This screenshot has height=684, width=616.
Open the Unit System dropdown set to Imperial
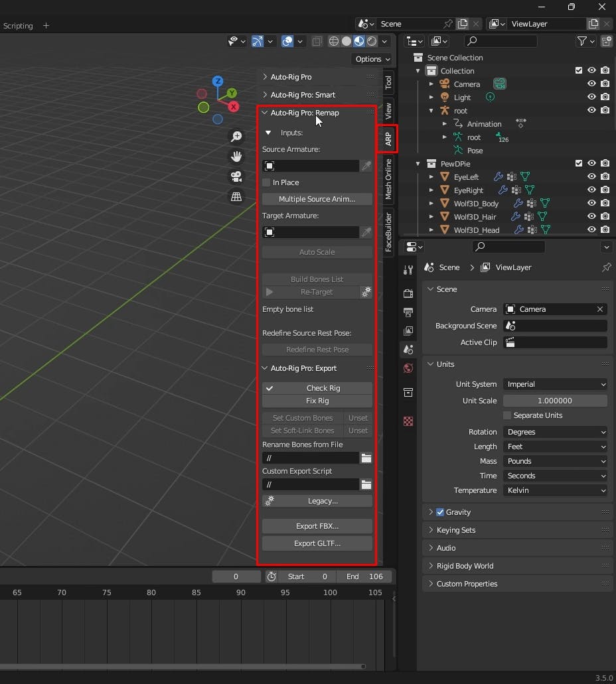[x=555, y=384]
